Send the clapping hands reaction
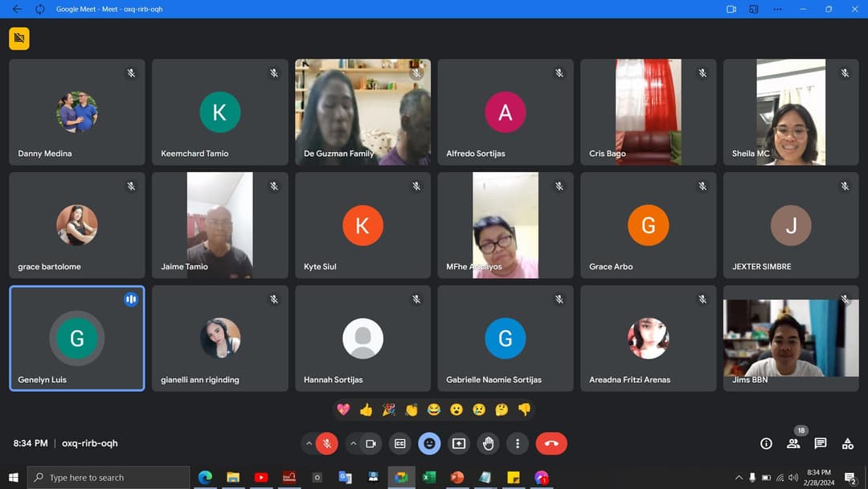The image size is (868, 489). pos(411,410)
